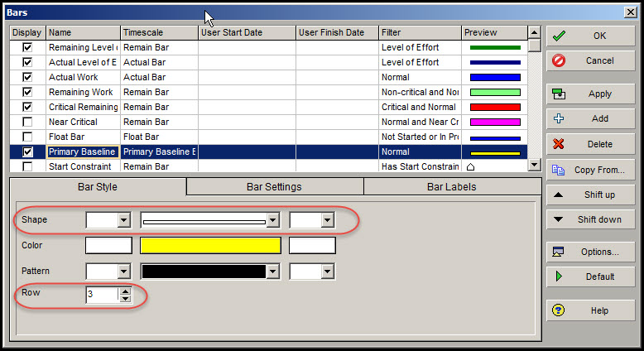
Task: Enable Display checkbox for Near Critical
Action: coord(27,122)
